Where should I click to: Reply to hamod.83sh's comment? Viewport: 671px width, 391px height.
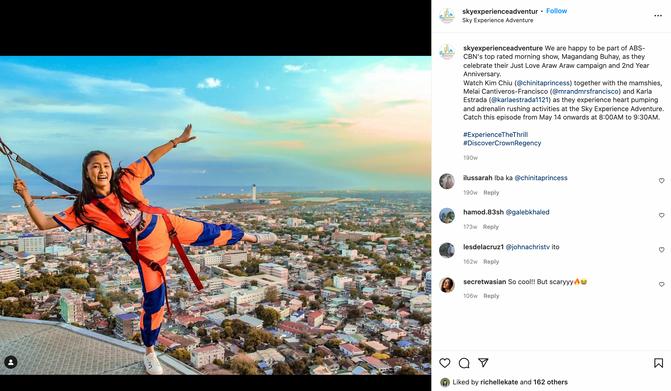[491, 227]
